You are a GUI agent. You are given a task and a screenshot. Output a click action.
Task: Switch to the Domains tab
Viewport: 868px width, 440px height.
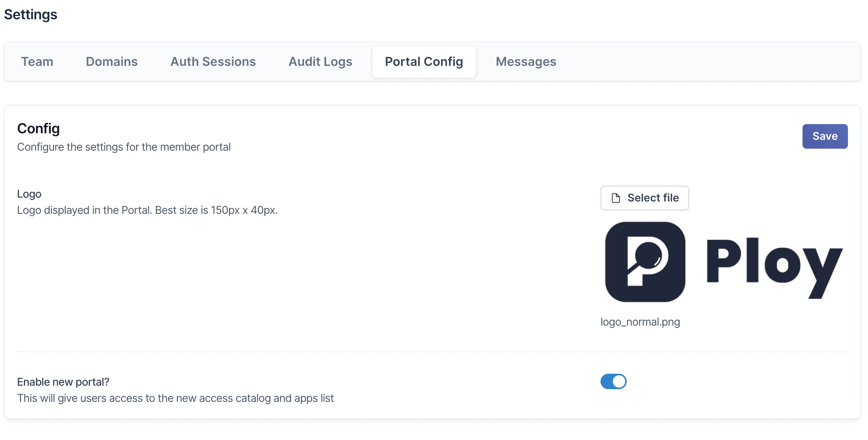(x=112, y=62)
